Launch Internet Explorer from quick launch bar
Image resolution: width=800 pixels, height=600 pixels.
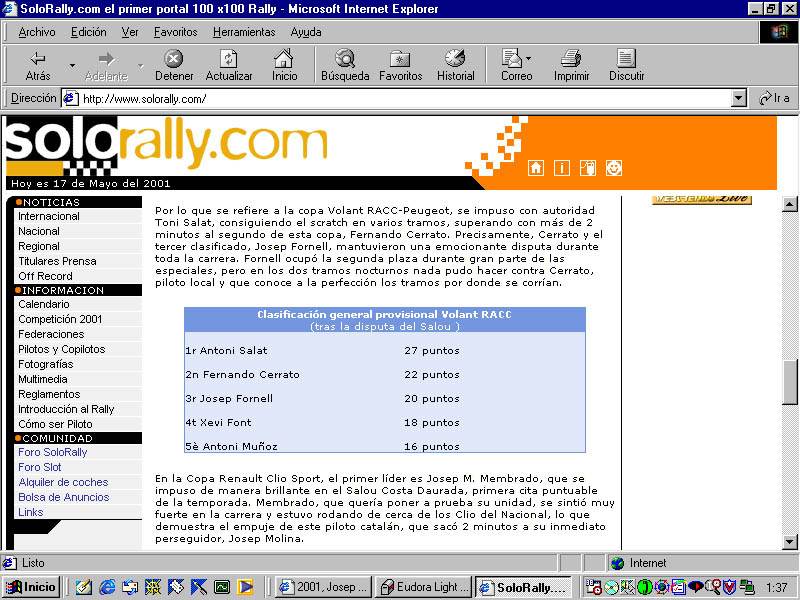pos(107,587)
